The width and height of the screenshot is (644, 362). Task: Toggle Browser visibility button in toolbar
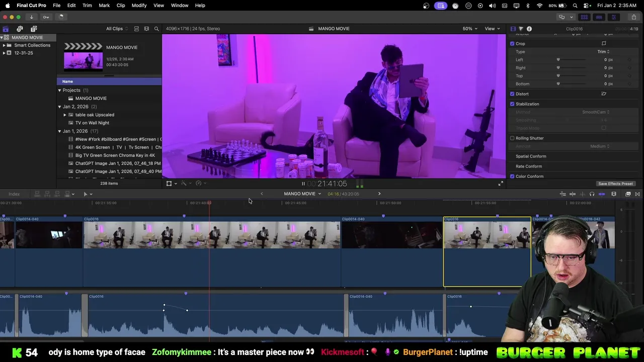tap(584, 17)
